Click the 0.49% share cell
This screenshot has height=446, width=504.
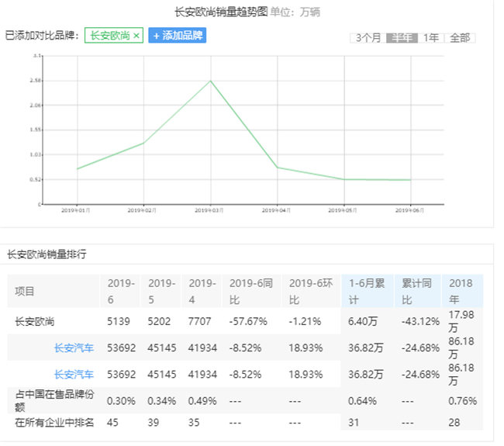202,401
